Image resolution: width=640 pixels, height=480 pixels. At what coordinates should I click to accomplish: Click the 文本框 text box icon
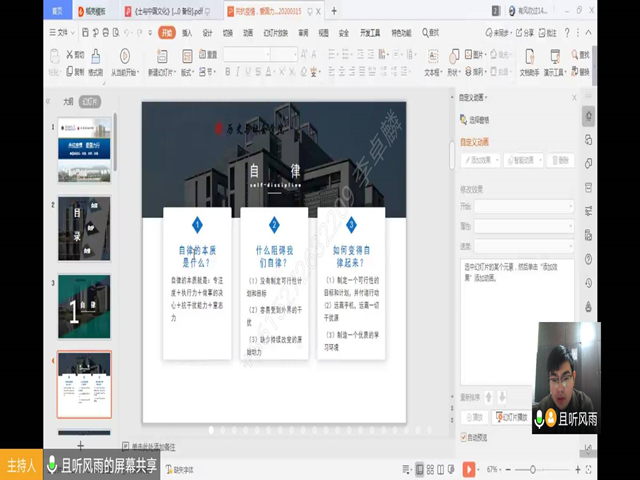(432, 56)
